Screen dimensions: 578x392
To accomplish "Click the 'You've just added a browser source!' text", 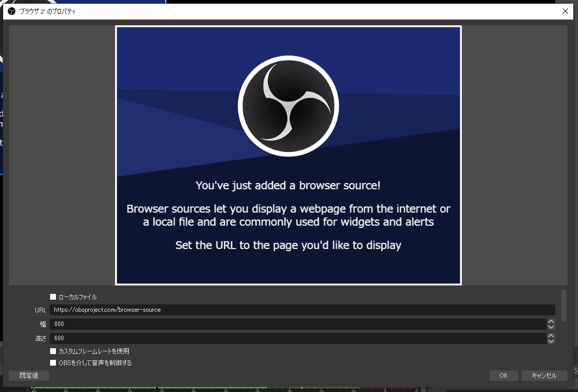I will pos(288,185).
